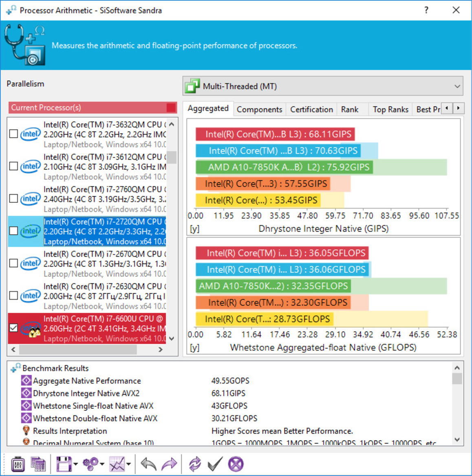Click benchmark results scrollbar down arrow
Screen dimensions: 472x476
click(457, 439)
